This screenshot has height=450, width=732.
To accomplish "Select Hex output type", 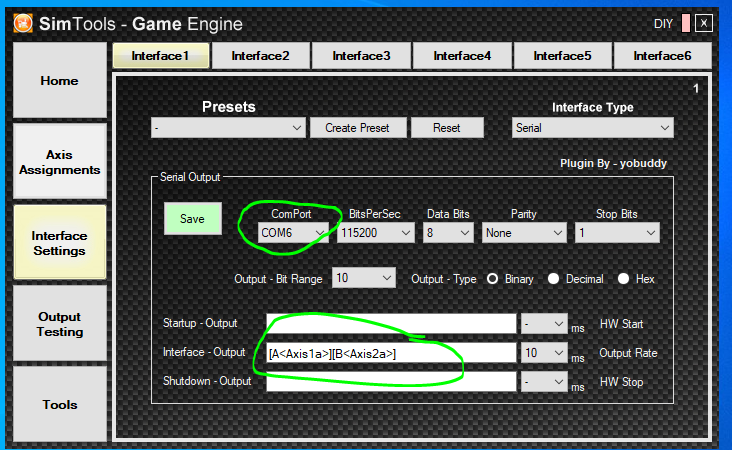I will pyautogui.click(x=623, y=279).
